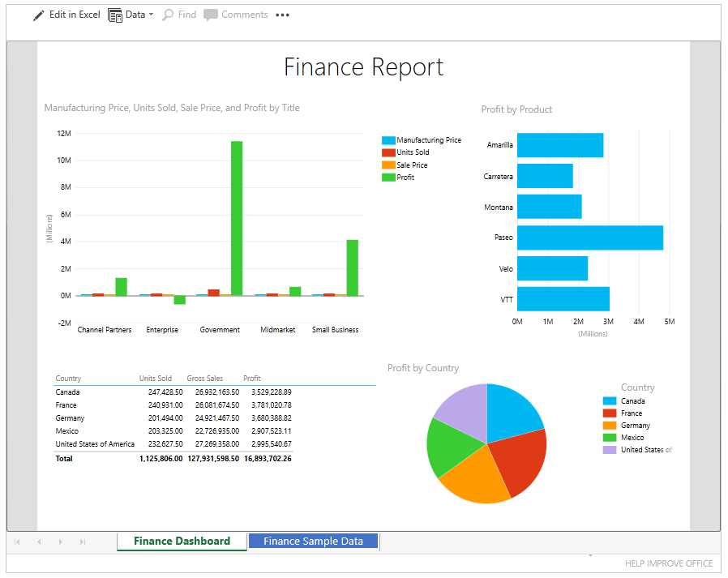Screen dimensions: 728x578
Task: Click the ellipsis icon for more options
Action: pyautogui.click(x=281, y=15)
